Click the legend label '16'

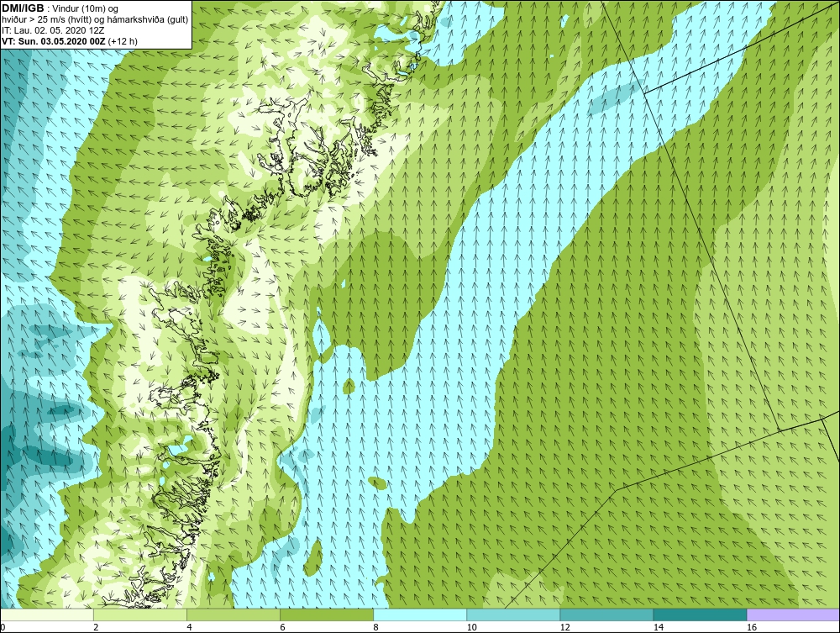tap(751, 627)
